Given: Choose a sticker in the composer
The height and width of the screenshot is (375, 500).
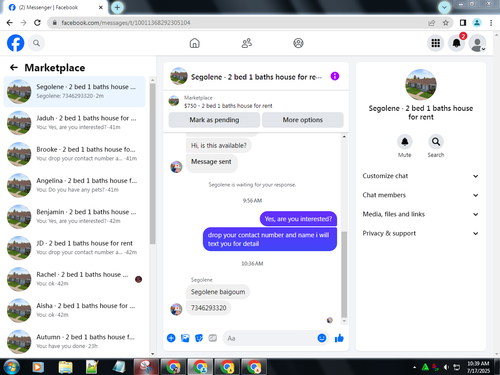Looking at the screenshot, I should click(x=199, y=338).
